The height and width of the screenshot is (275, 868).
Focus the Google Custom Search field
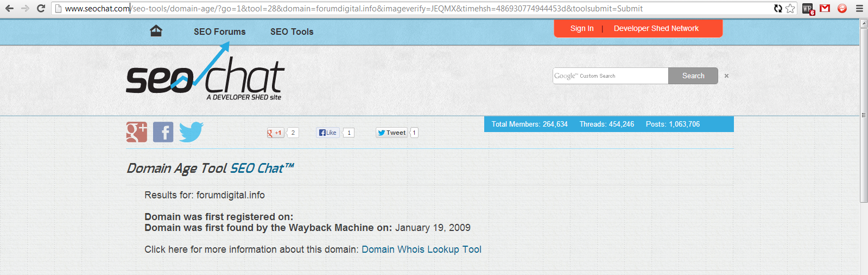(610, 76)
